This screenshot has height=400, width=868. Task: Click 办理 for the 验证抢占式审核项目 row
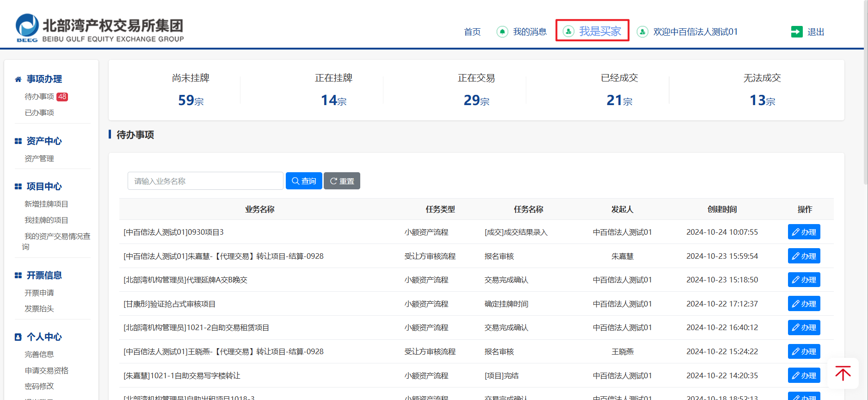click(804, 304)
